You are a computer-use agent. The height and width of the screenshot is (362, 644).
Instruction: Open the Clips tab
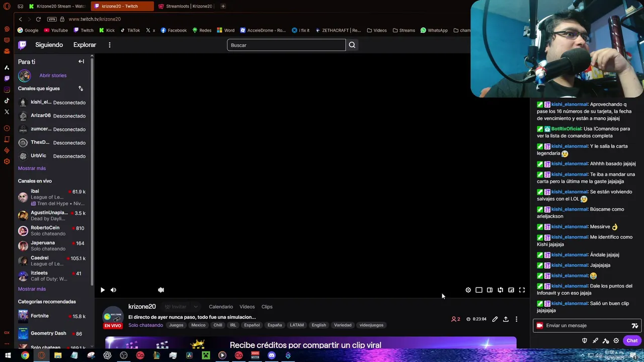267,307
